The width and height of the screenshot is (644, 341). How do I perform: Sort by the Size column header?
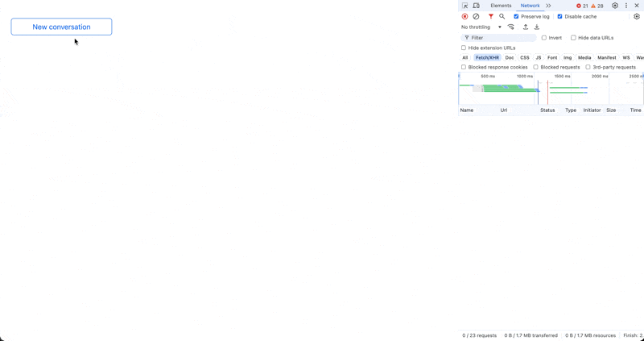pos(611,110)
